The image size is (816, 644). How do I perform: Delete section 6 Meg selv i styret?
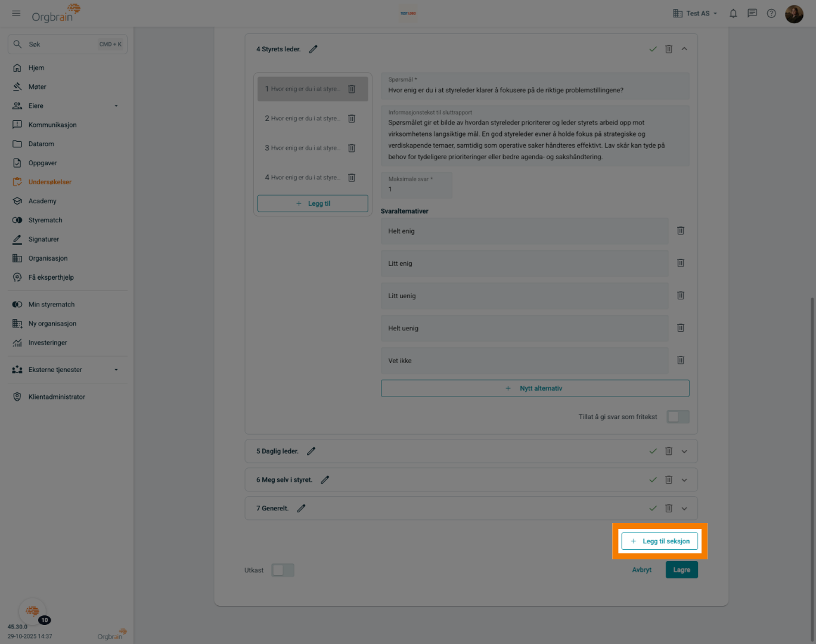click(x=669, y=480)
